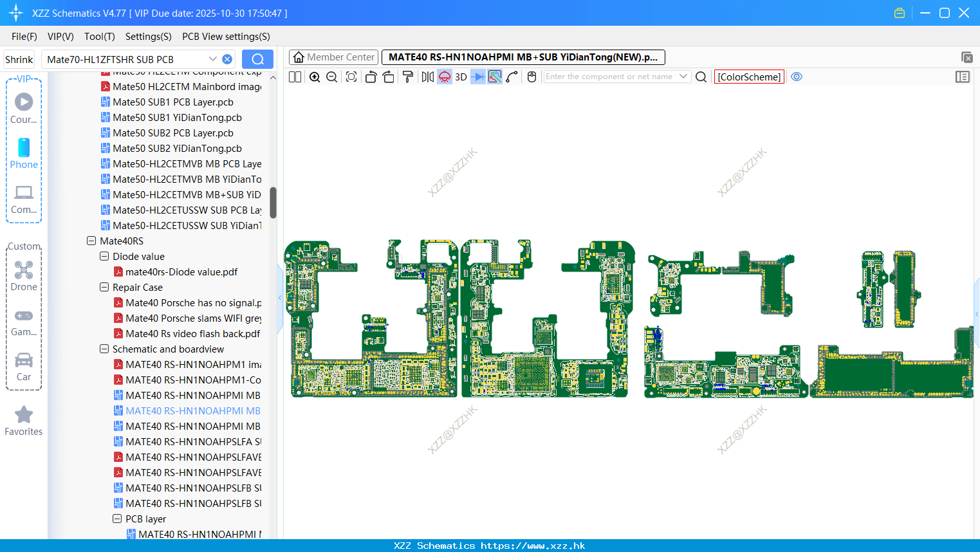Open the Tool(T) menu
Screen dimensions: 980x552
(100, 37)
